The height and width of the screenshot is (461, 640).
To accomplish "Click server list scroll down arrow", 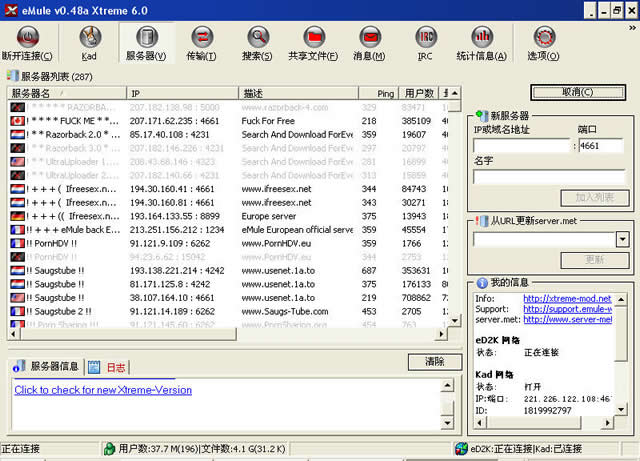I will [x=455, y=321].
